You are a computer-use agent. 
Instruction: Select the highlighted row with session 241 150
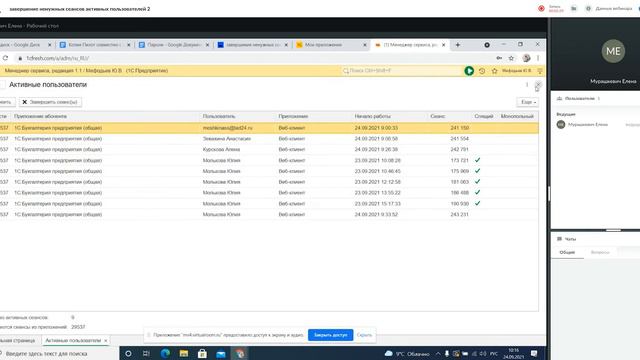pyautogui.click(x=269, y=128)
